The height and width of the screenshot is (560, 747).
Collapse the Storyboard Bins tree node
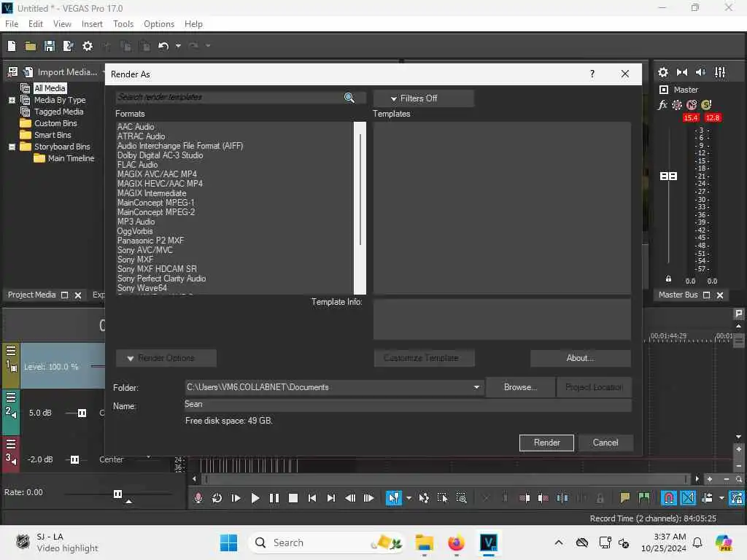tap(12, 147)
